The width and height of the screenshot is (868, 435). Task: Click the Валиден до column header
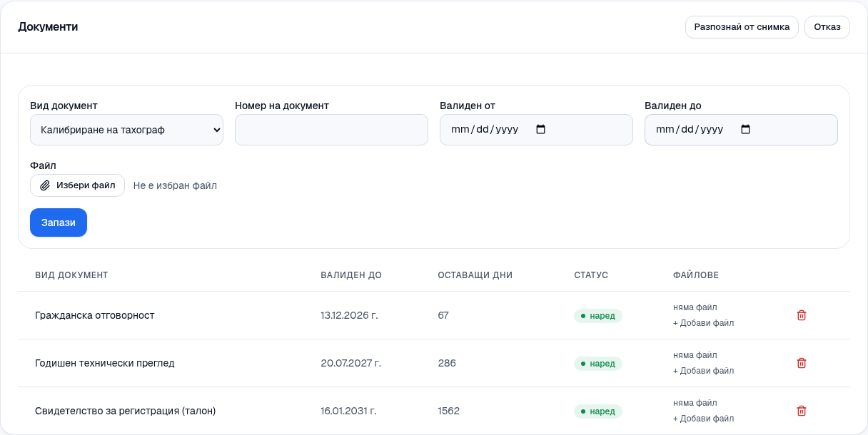(351, 275)
